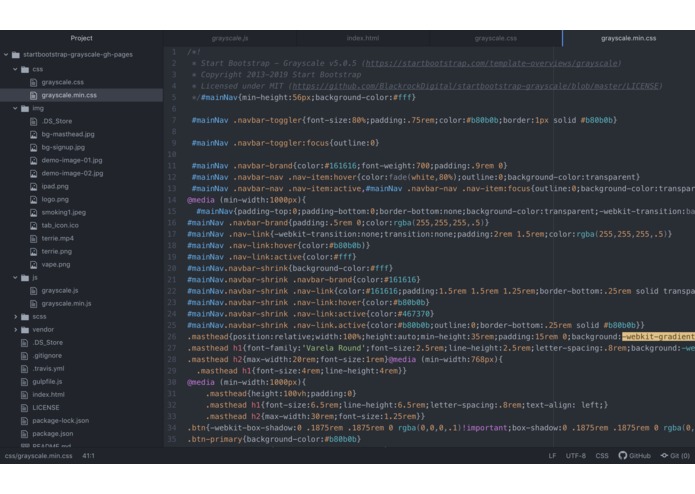Click image icon beside demo-image-02.jpg
Viewport: 695px width, 494px height.
pos(33,173)
